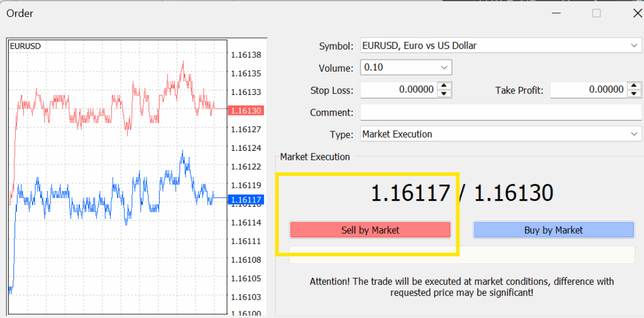This screenshot has width=644, height=318.
Task: Click inside the Stop Loss value field
Action: (x=397, y=90)
